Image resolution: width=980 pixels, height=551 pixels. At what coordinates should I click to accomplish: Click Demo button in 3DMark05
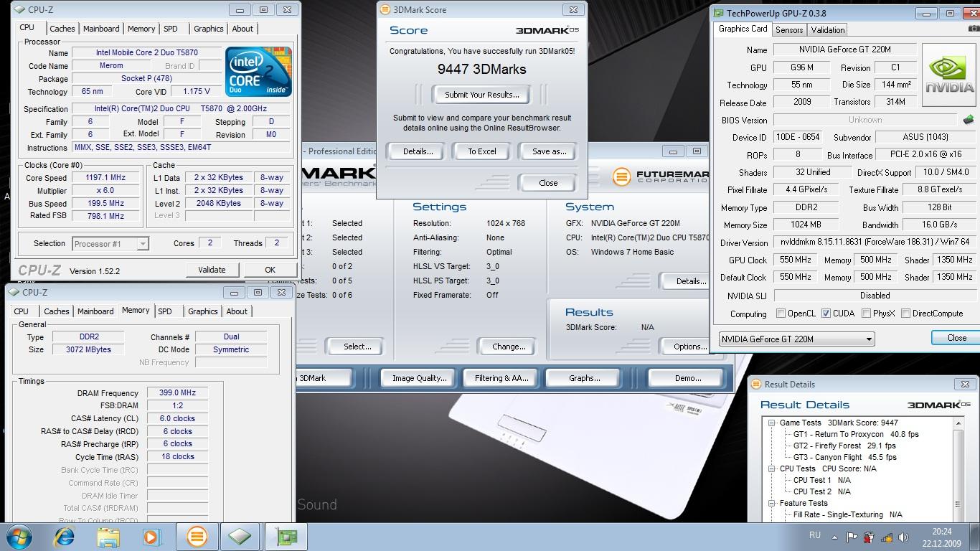[687, 378]
